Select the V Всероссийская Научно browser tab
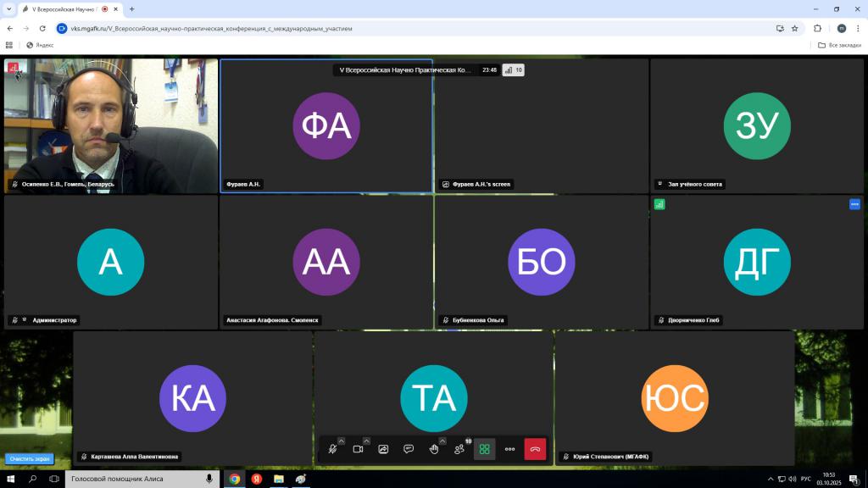The image size is (868, 488). pyautogui.click(x=64, y=9)
